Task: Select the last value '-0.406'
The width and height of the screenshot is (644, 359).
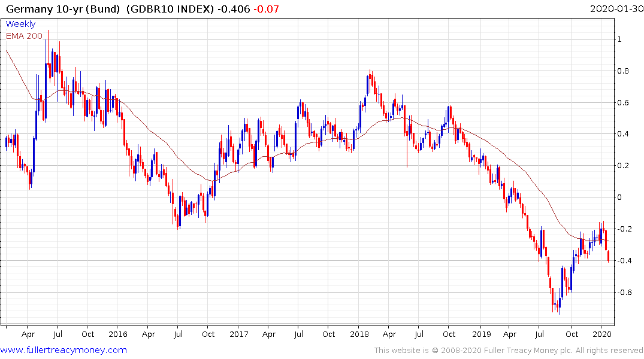Action: click(233, 9)
